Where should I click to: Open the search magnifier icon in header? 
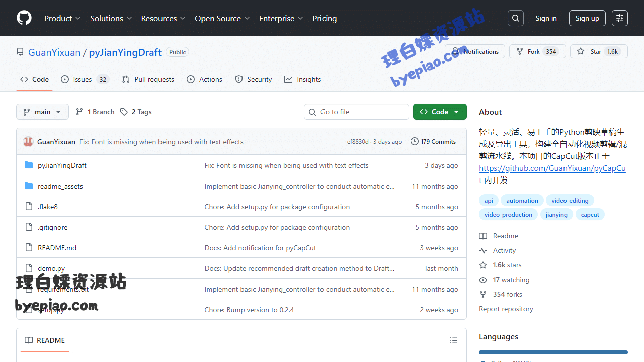pyautogui.click(x=516, y=18)
